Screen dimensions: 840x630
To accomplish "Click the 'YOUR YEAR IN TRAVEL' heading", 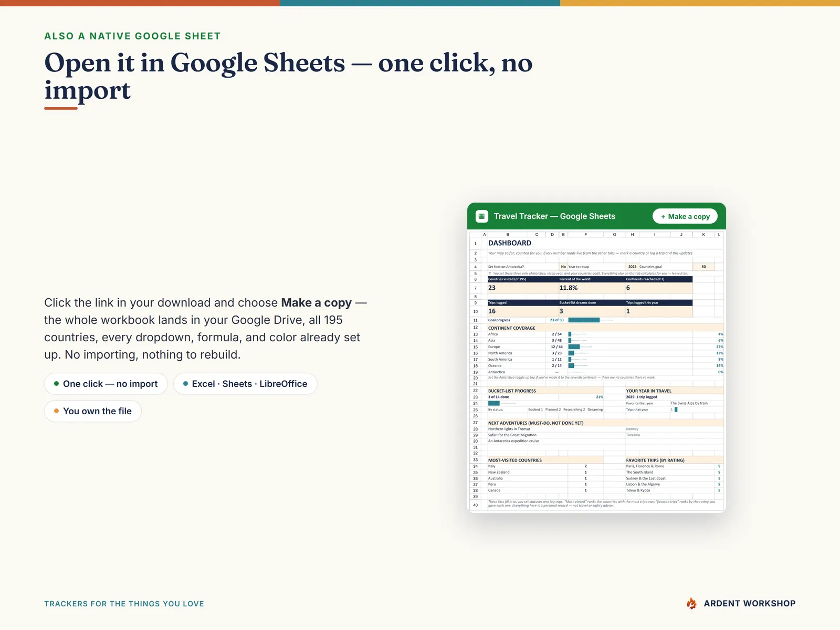I will [x=649, y=391].
